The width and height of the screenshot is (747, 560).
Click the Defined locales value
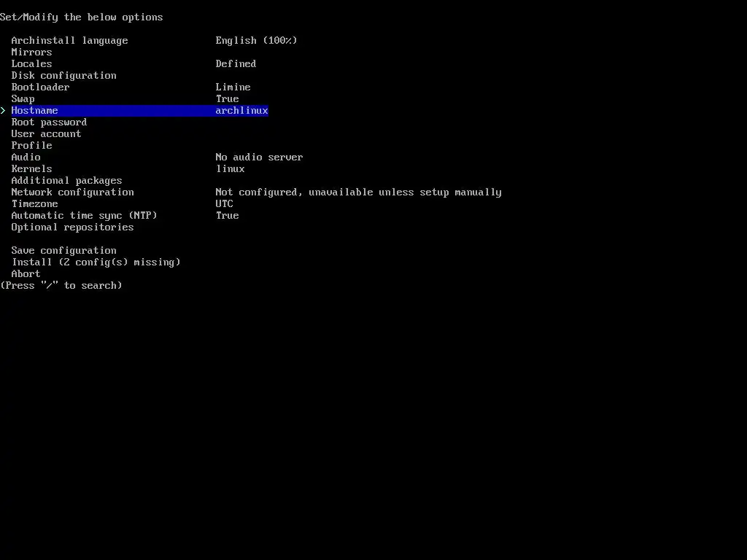(x=236, y=64)
